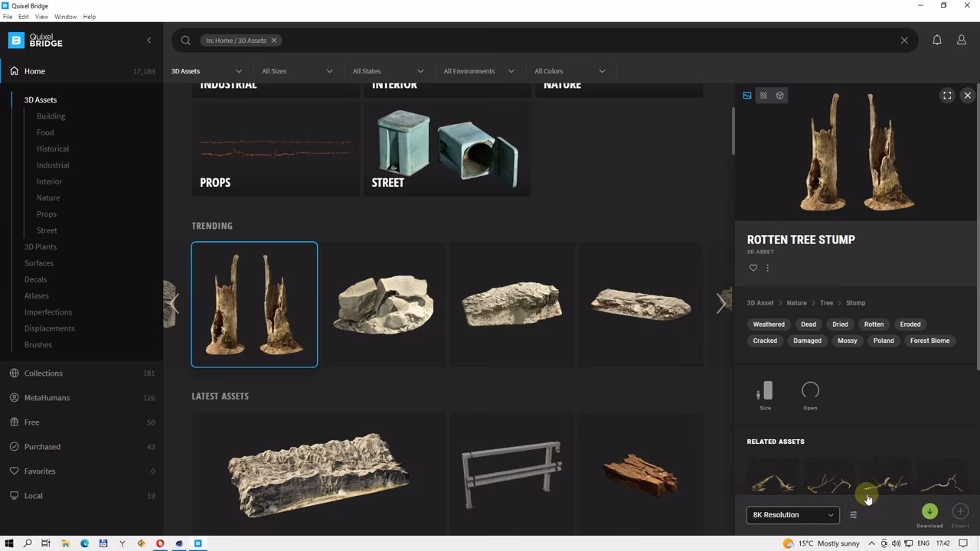Open the three-dot more options menu
Image resolution: width=980 pixels, height=551 pixels.
point(767,268)
